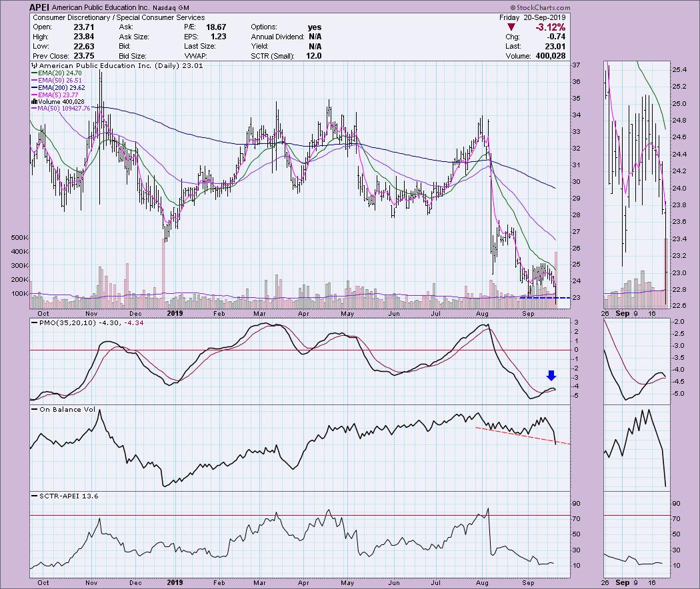
Task: Click the volume bars glyph in the legend
Action: click(x=35, y=102)
